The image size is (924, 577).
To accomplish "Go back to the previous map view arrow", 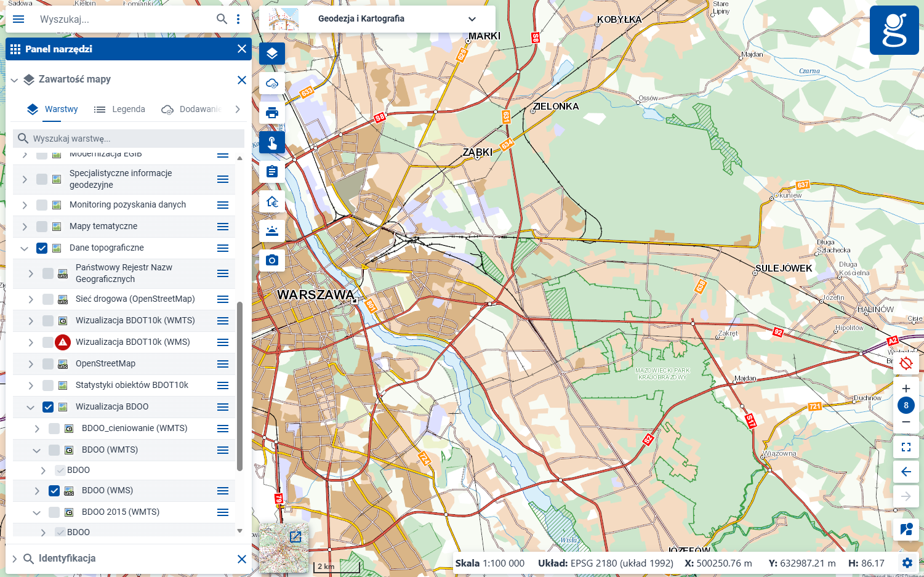I will (x=906, y=472).
